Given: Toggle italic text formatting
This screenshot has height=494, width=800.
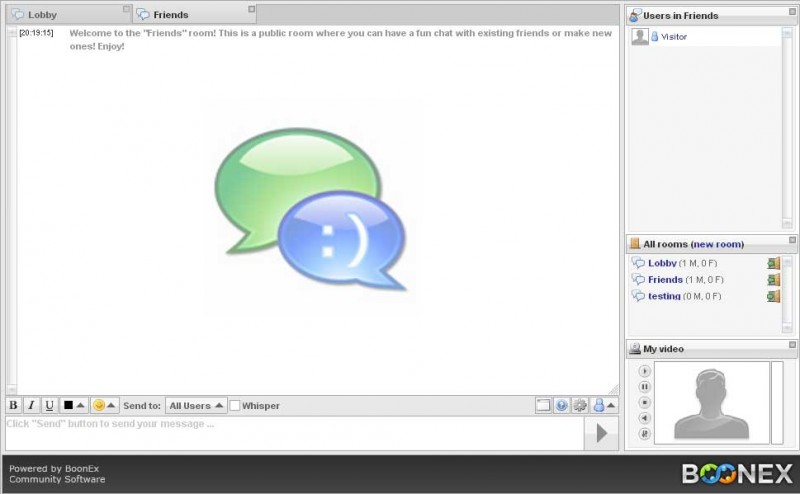Looking at the screenshot, I should 31,405.
